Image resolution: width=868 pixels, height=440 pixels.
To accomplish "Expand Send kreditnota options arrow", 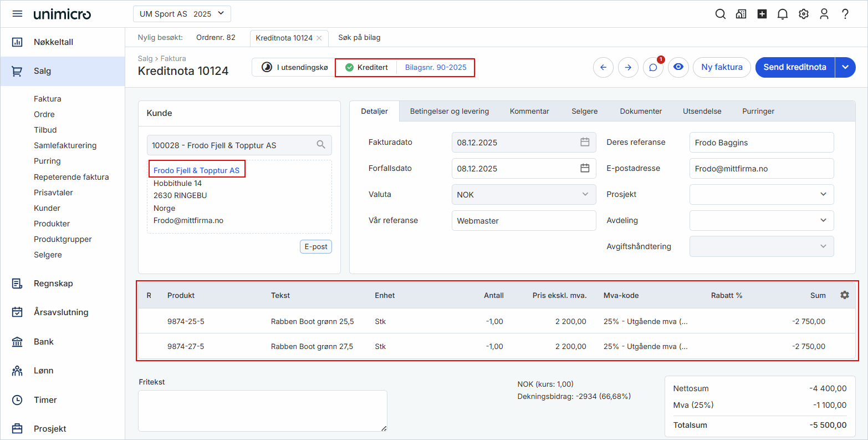I will point(845,67).
